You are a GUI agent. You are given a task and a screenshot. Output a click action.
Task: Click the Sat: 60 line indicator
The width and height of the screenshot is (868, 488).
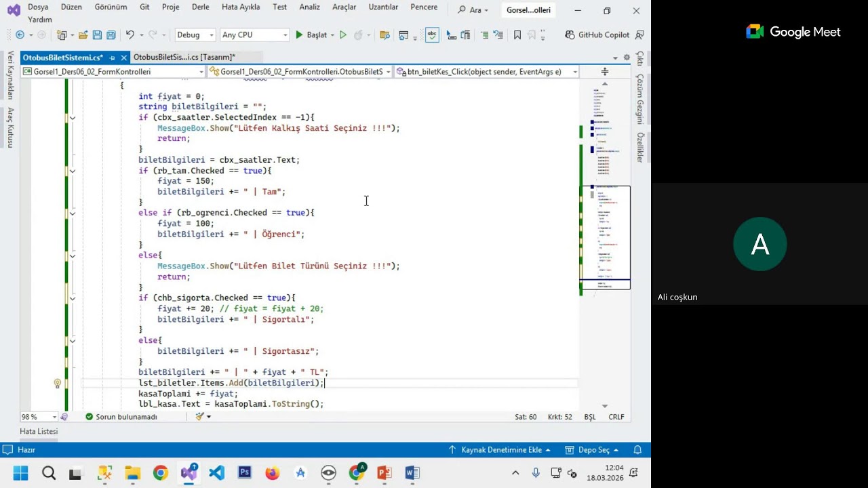pyautogui.click(x=526, y=417)
